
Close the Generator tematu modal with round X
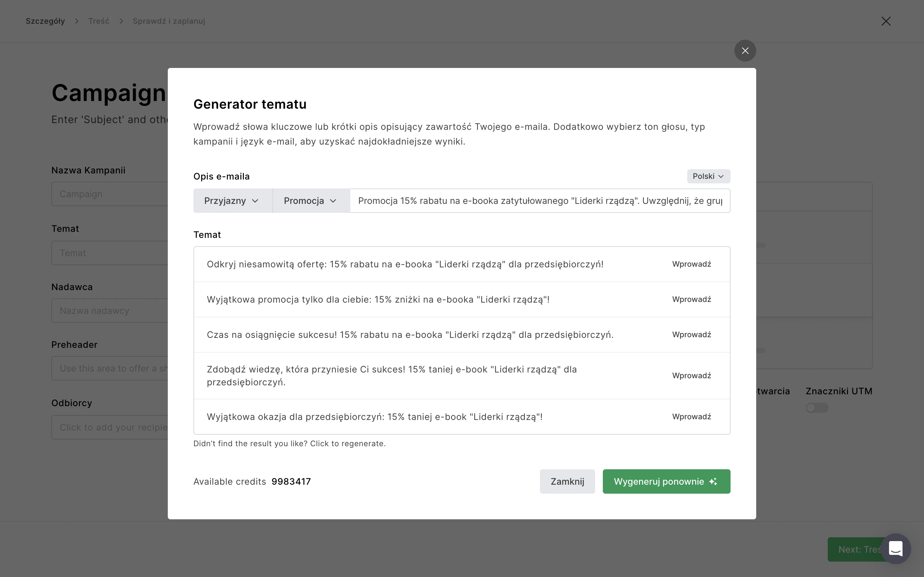(x=745, y=51)
